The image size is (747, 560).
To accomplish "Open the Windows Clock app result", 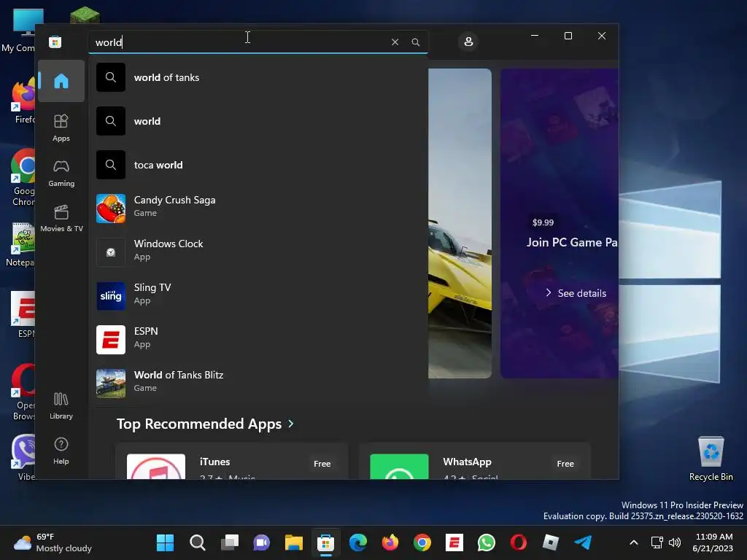I will coord(259,252).
